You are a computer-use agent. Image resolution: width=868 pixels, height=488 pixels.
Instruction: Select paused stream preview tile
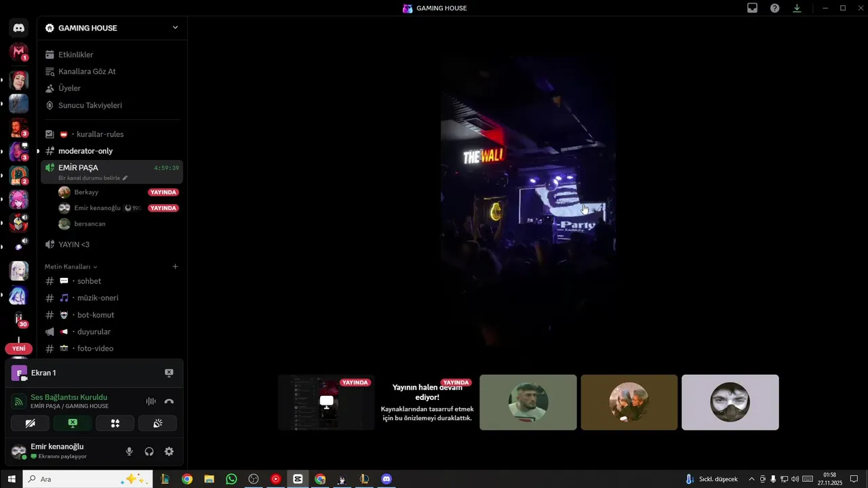(x=427, y=402)
